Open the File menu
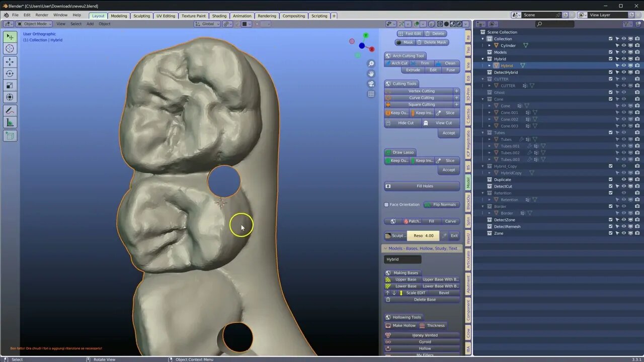 tap(15, 15)
